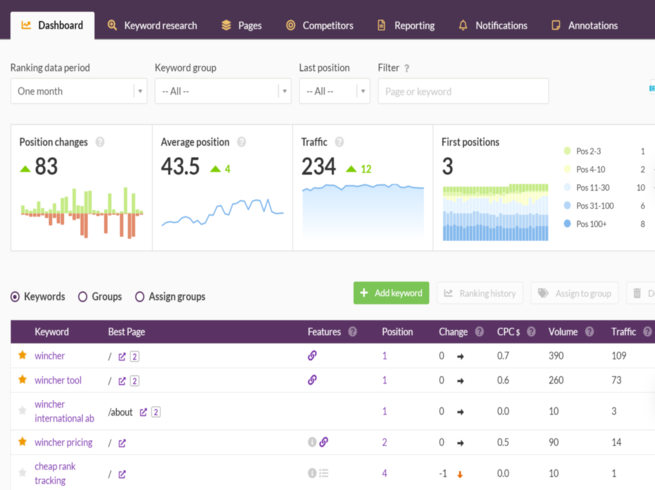Click the trash delete button
Image resolution: width=655 pixels, height=490 pixels.
pos(641,293)
